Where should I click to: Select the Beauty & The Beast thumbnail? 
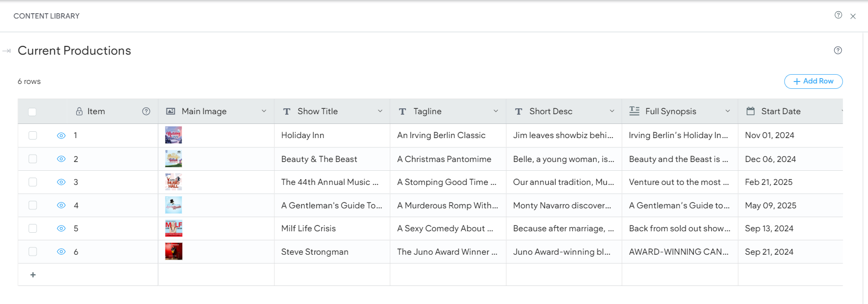click(174, 159)
